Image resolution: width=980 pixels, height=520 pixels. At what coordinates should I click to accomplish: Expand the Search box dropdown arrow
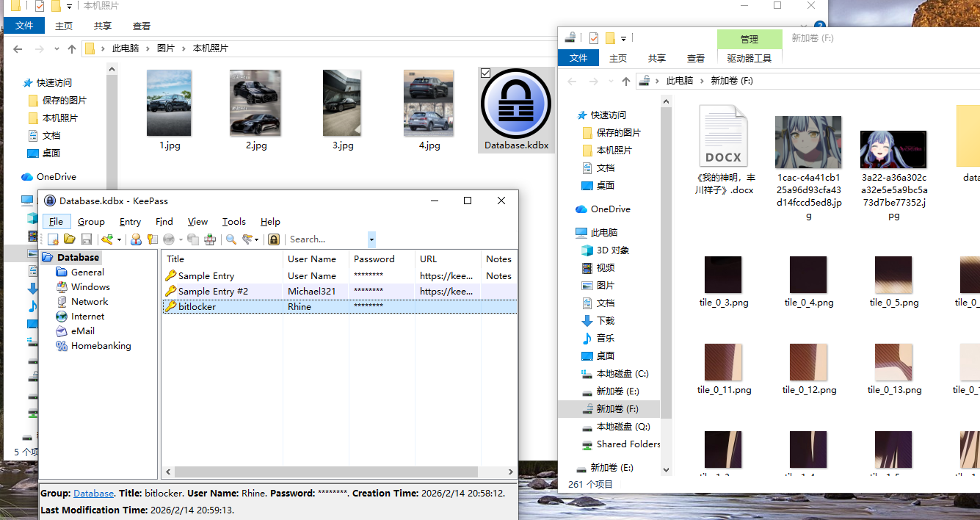371,239
